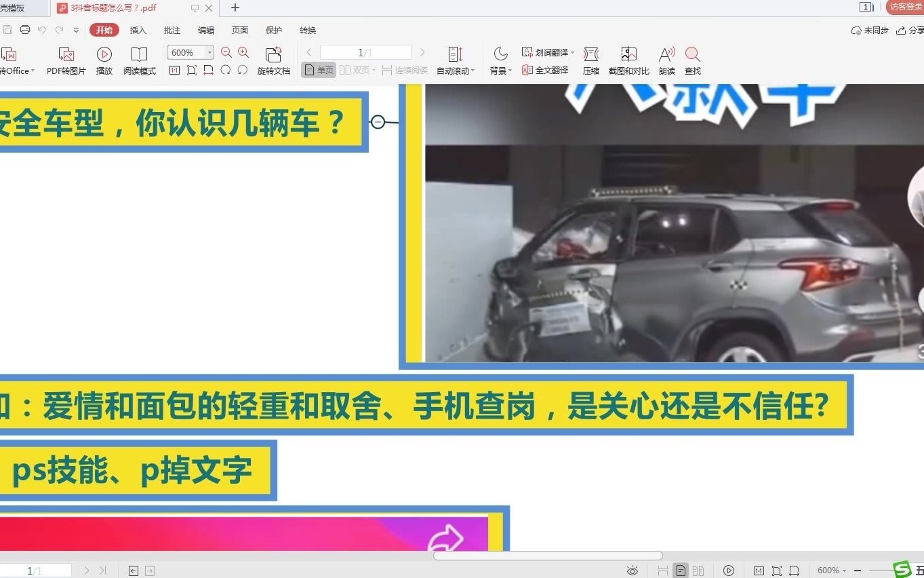Click the 访客登录 guest login button

pos(906,7)
